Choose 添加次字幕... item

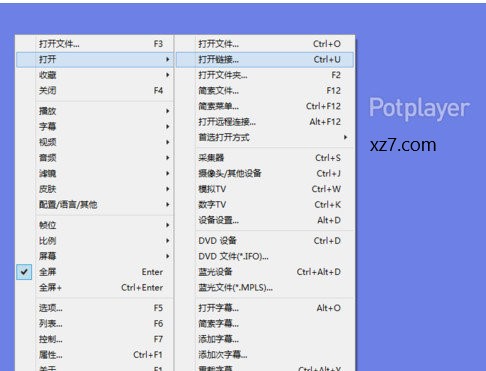[265, 355]
